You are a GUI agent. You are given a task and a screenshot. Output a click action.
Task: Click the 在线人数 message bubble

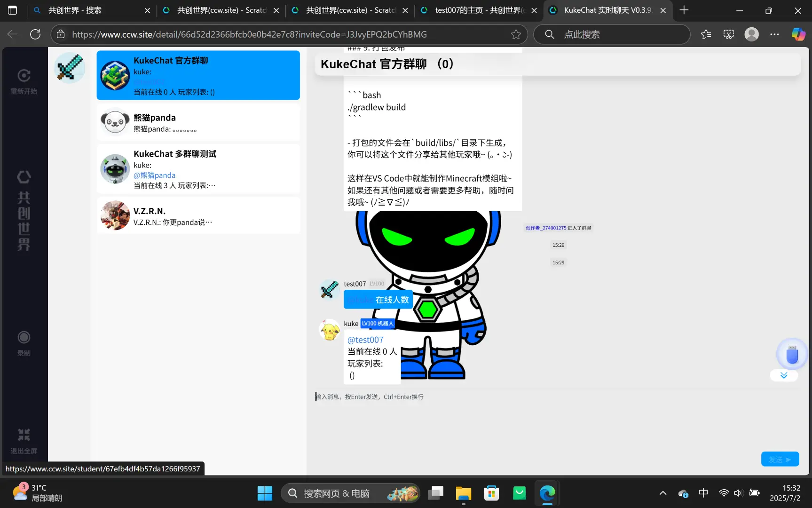[x=378, y=300]
